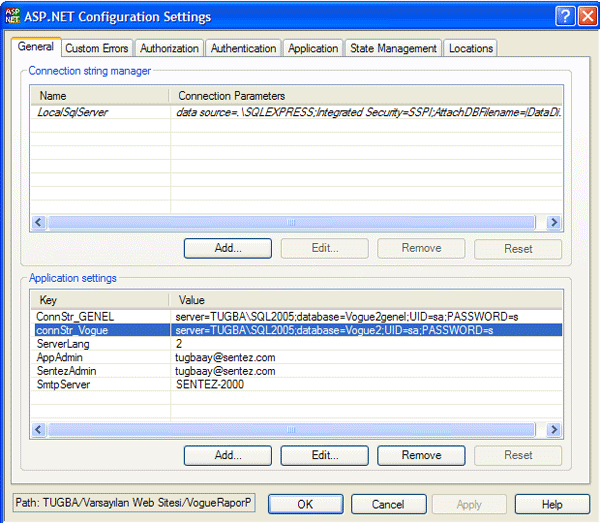
Task: Click the Key column header
Action: click(x=99, y=300)
